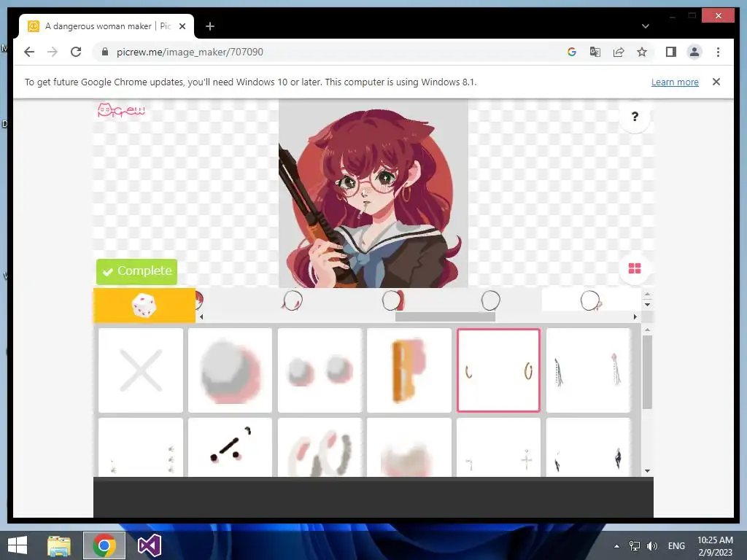
Task: Choose the partly hidden first category icon
Action: tap(200, 300)
